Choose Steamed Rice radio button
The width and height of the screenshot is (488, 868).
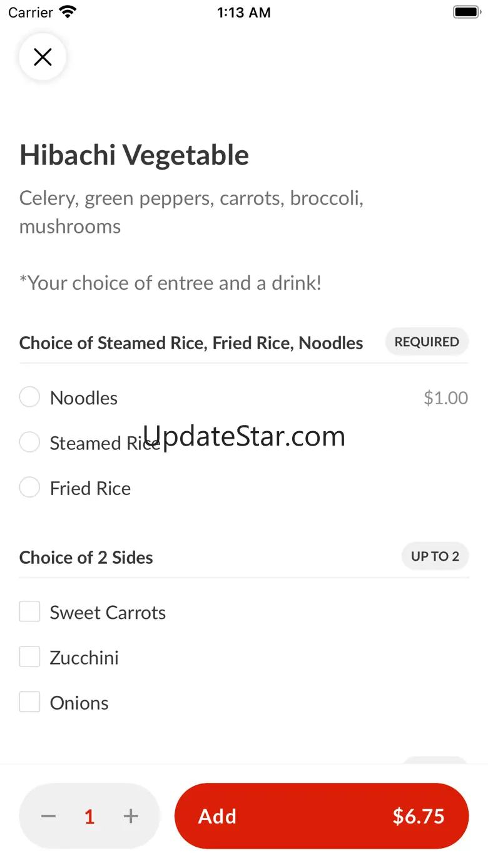pyautogui.click(x=29, y=442)
